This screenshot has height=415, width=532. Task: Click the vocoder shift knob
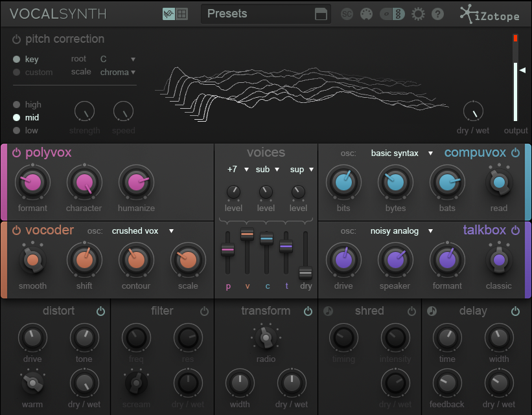pyautogui.click(x=84, y=260)
